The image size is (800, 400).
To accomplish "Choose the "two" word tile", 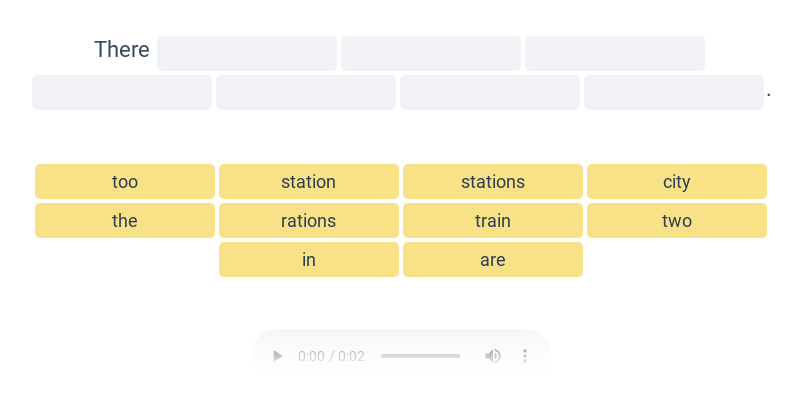I will click(677, 220).
